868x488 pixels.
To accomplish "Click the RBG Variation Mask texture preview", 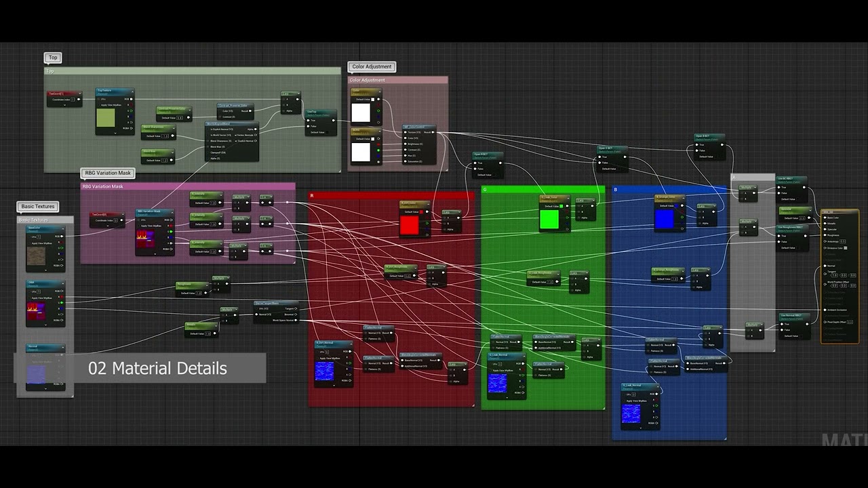I will coord(145,239).
